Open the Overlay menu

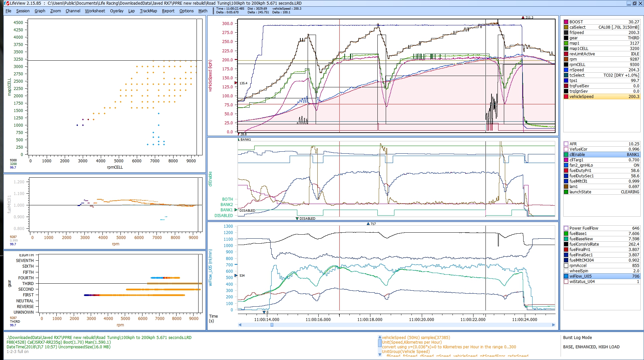[x=116, y=11]
